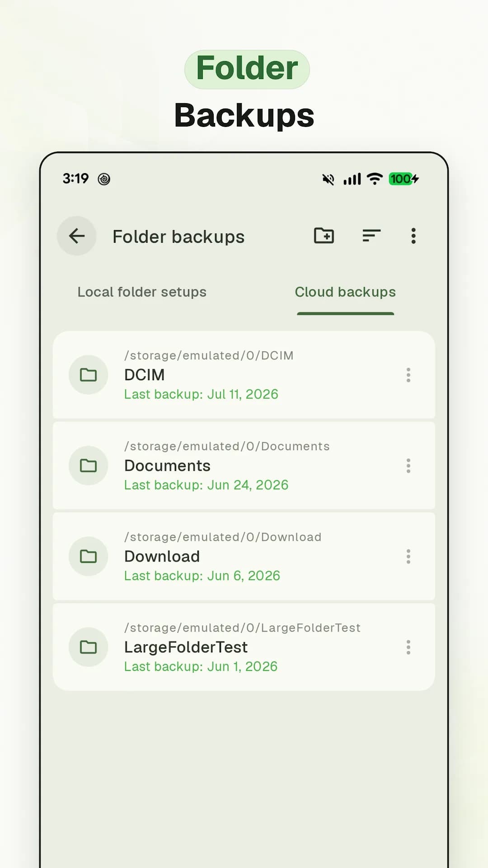Viewport: 488px width, 868px height.
Task: Click path /storage/emulated/0/DCIM
Action: pyautogui.click(x=209, y=356)
